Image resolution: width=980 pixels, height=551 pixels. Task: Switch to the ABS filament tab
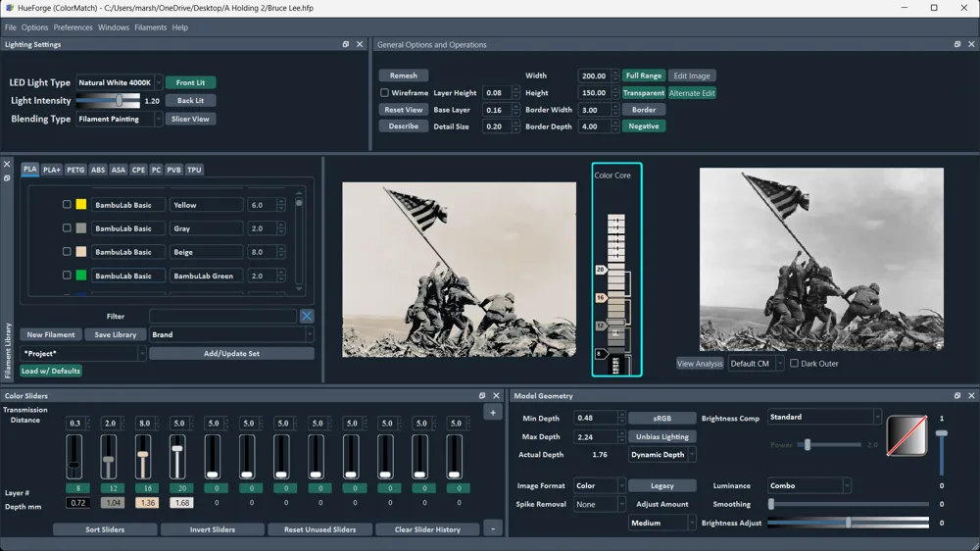[x=97, y=170]
